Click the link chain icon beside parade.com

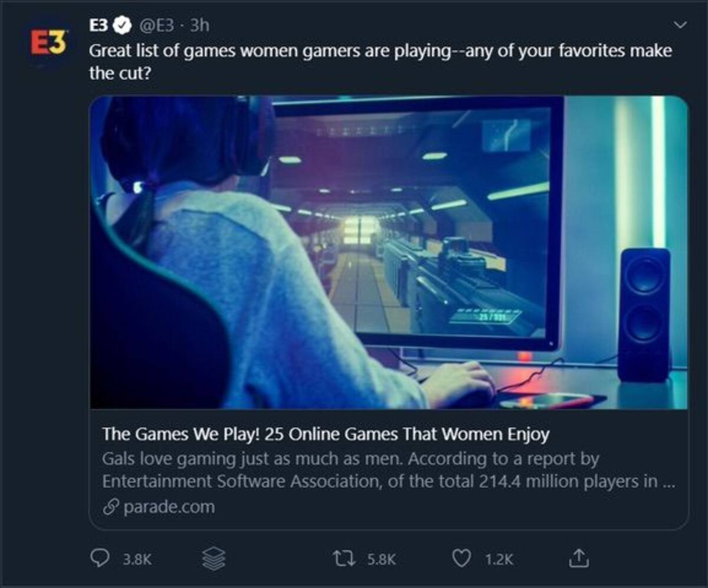(x=110, y=507)
